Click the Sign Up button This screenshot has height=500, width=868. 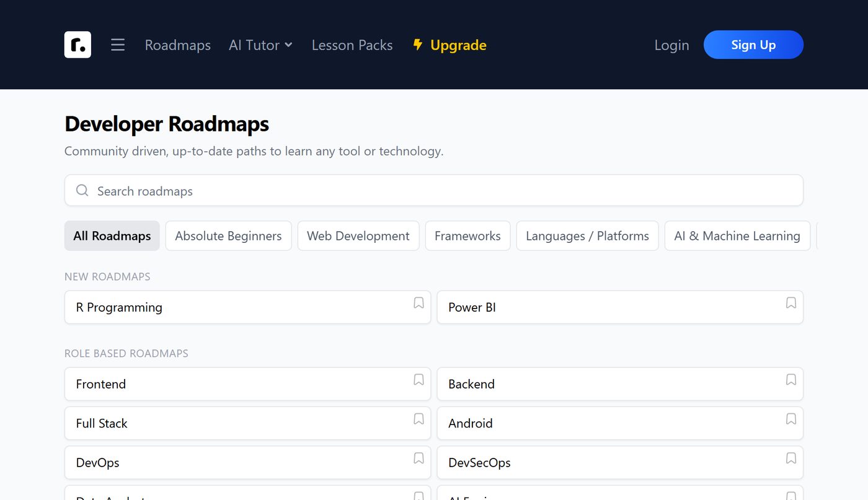click(753, 45)
